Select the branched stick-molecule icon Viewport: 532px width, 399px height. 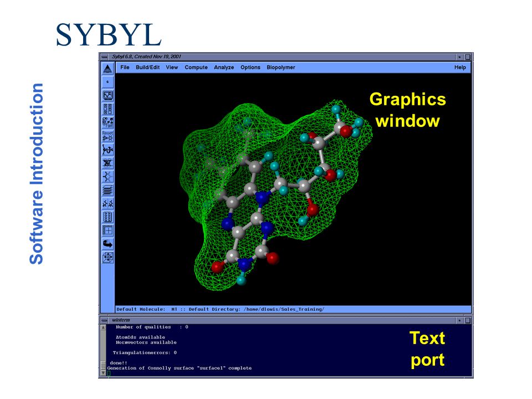click(108, 176)
